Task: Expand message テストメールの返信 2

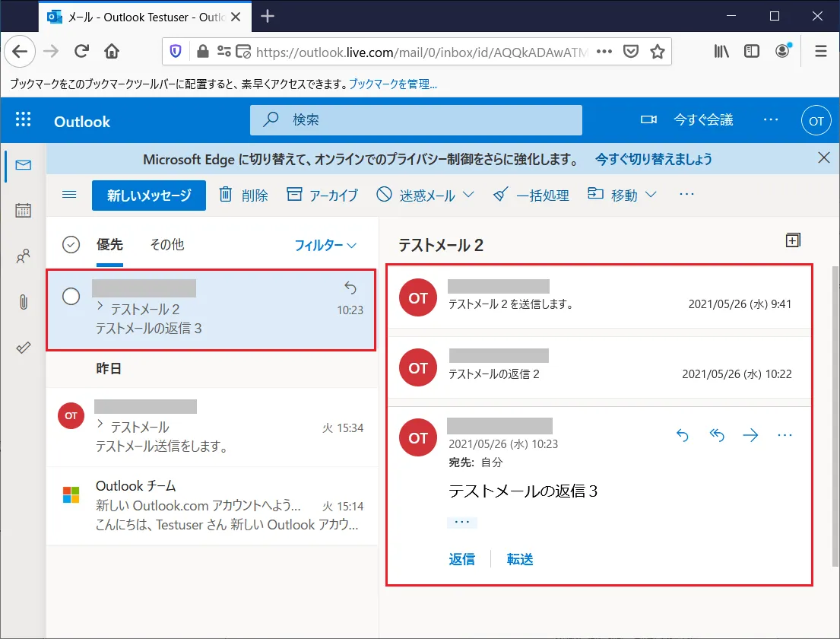Action: [x=600, y=367]
